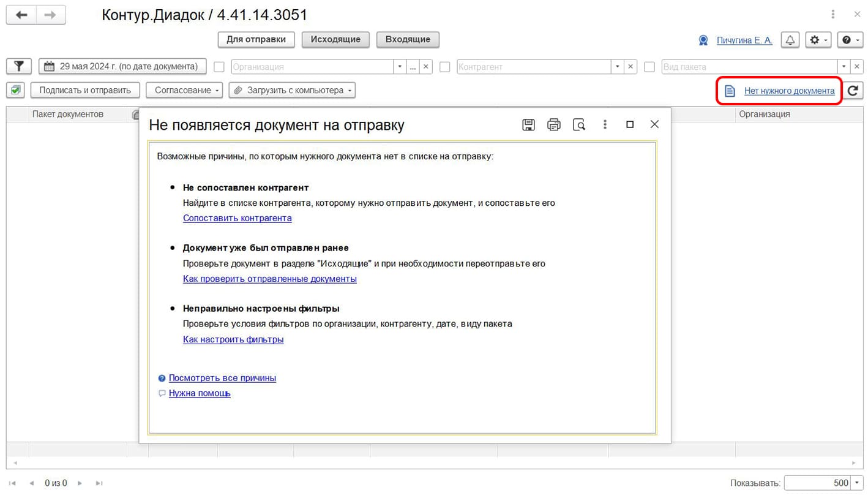Open the filter funnel icon
The width and height of the screenshot is (868, 498).
click(19, 66)
